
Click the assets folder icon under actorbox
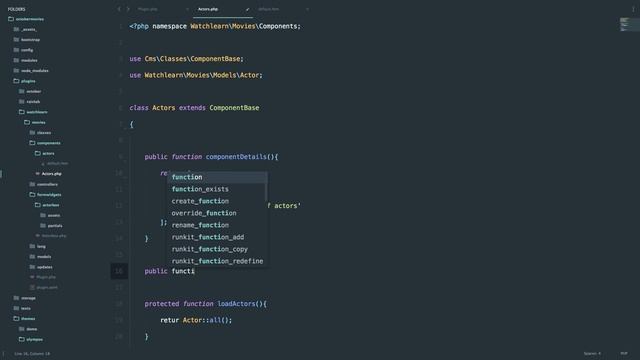(43, 215)
